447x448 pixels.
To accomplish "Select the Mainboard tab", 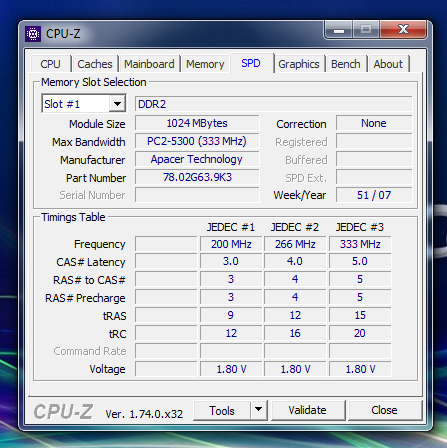I will coord(149,64).
